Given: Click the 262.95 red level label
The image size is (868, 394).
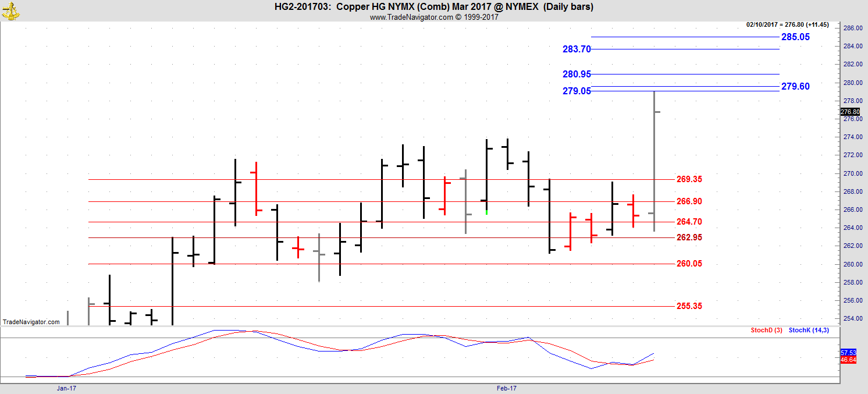Looking at the screenshot, I should 689,237.
